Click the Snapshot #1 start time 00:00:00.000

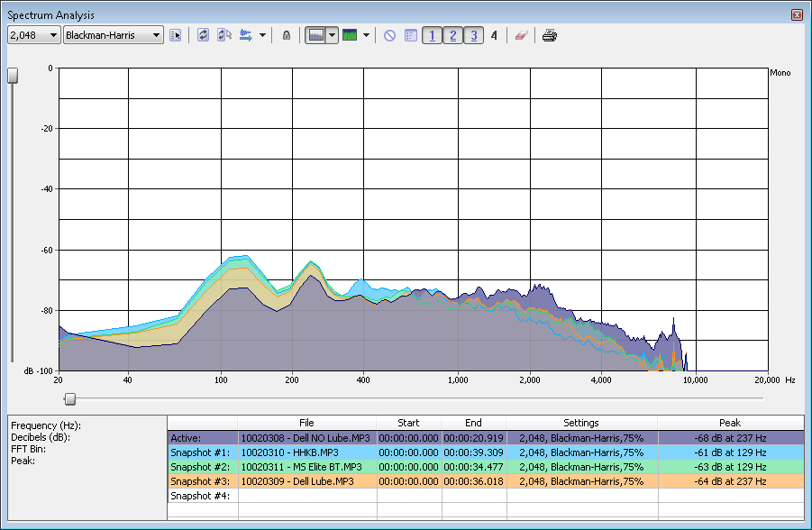point(408,452)
